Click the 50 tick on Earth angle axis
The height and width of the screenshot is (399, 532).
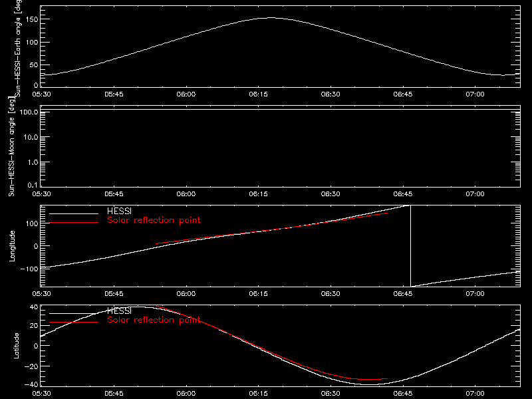[34, 65]
